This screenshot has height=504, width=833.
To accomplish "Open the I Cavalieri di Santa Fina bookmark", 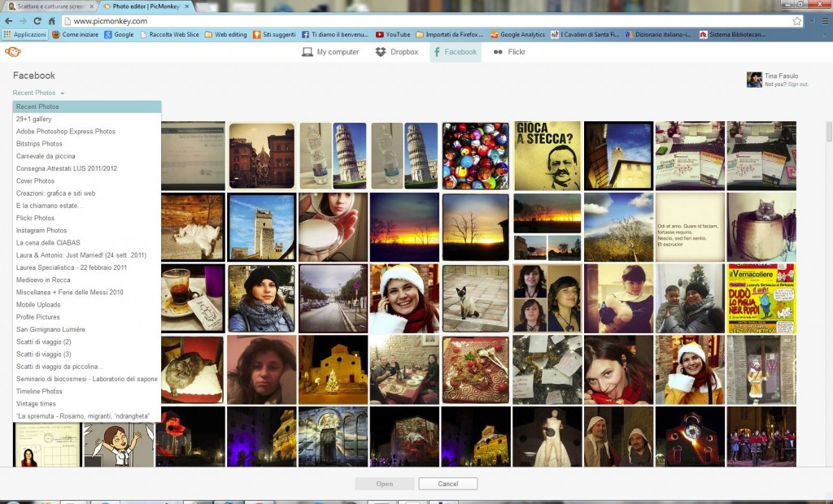I will (x=586, y=34).
